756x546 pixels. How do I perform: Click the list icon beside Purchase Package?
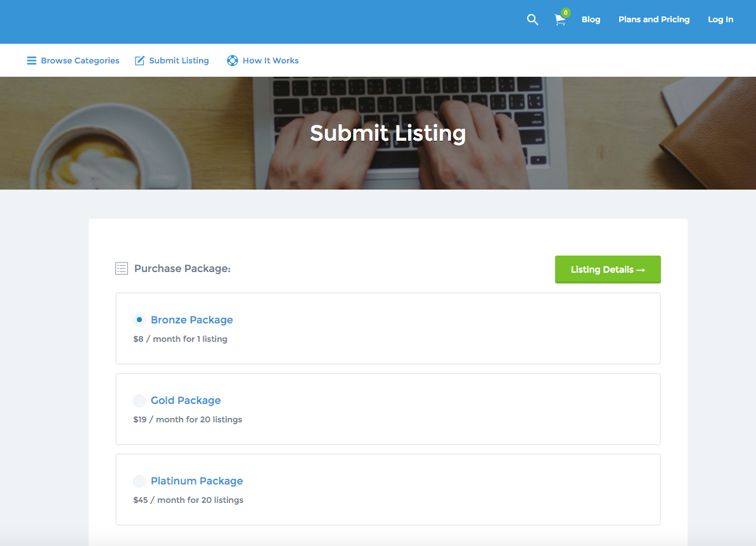tap(122, 268)
